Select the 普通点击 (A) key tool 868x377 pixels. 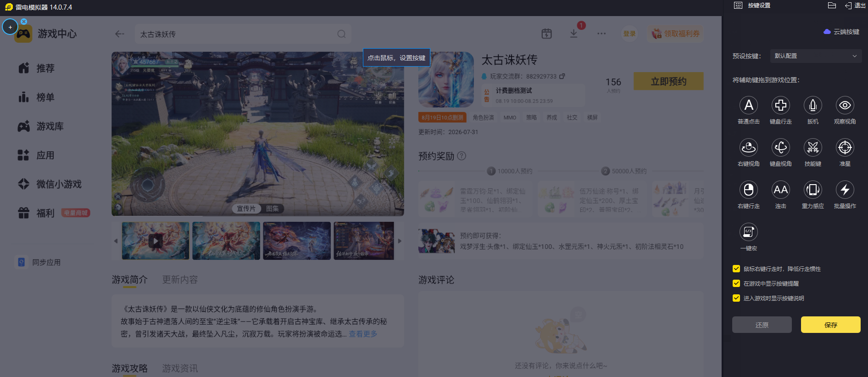click(x=749, y=106)
